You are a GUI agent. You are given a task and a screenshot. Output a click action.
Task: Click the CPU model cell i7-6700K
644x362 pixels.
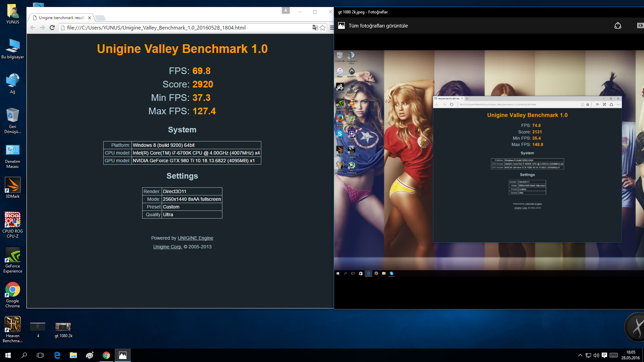(x=196, y=153)
